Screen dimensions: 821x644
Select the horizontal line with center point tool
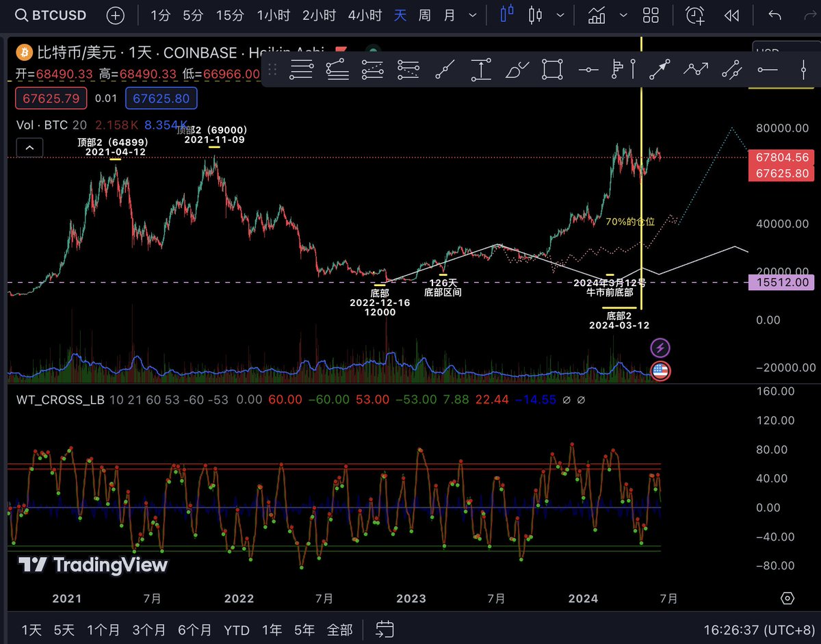pyautogui.click(x=588, y=68)
